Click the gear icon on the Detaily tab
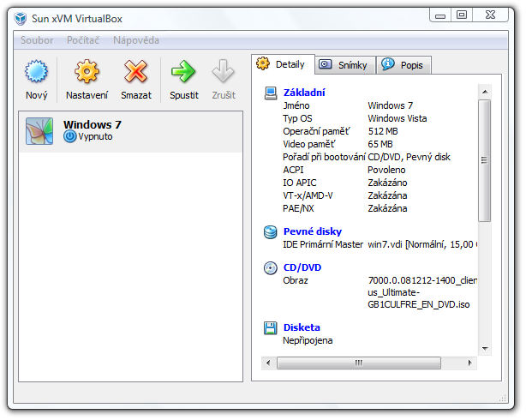This screenshot has height=420, width=526. pyautogui.click(x=263, y=63)
